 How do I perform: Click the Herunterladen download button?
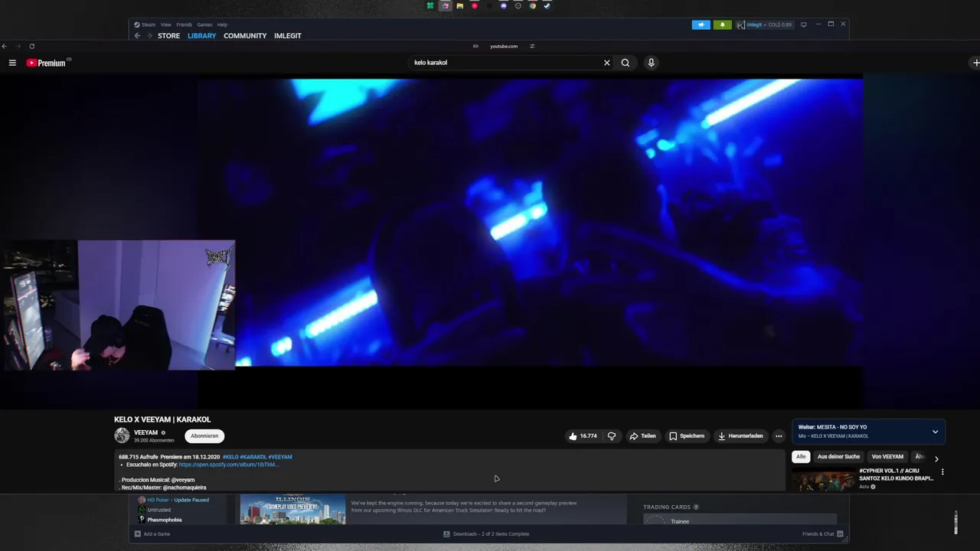click(740, 436)
